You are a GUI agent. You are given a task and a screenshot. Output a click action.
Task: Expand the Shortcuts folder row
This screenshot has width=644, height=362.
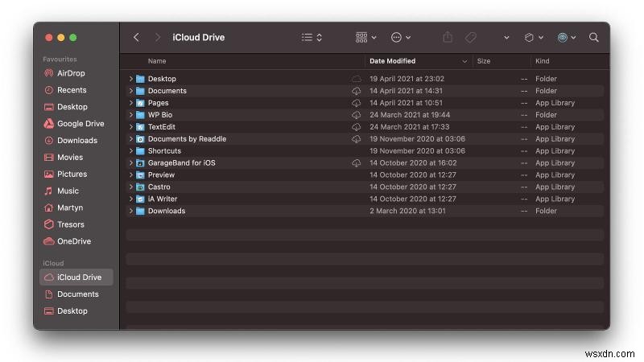click(x=131, y=150)
